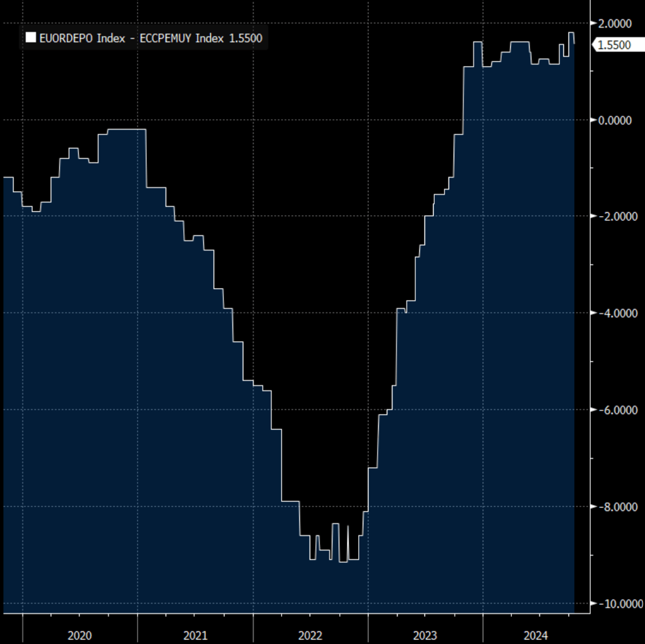The width and height of the screenshot is (645, 644).
Task: Click the '-2.0000' y-axis label
Action: (617, 216)
